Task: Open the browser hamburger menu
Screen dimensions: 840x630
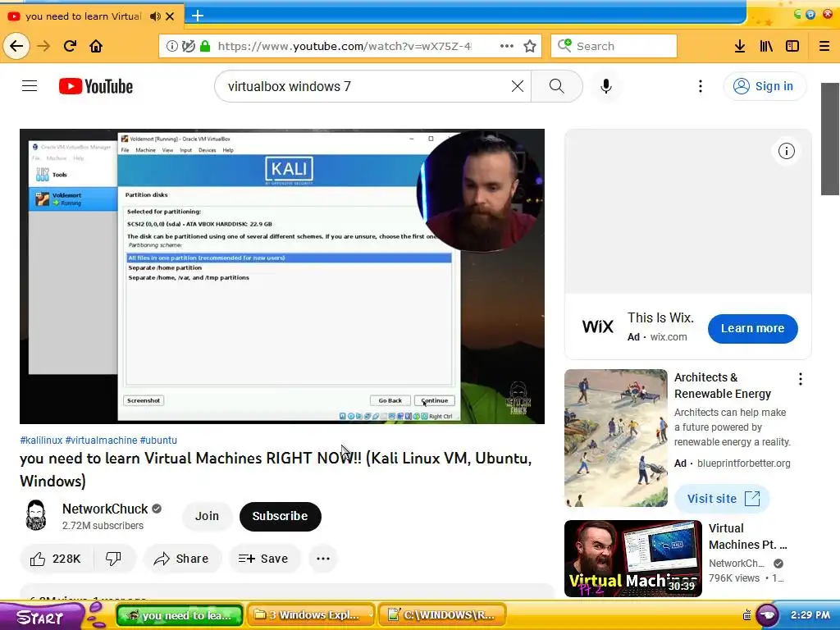Action: point(824,46)
